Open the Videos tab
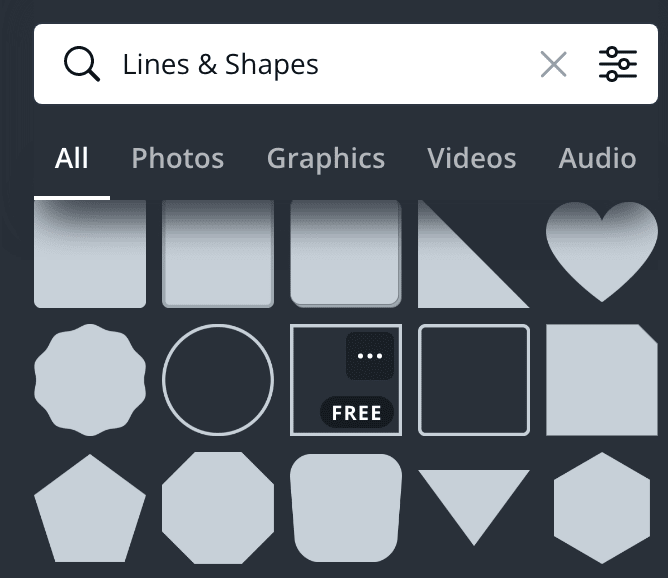 coord(472,158)
